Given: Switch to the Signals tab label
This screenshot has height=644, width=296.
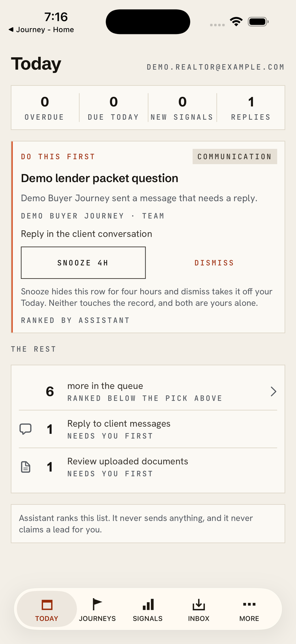Looking at the screenshot, I should [148, 618].
